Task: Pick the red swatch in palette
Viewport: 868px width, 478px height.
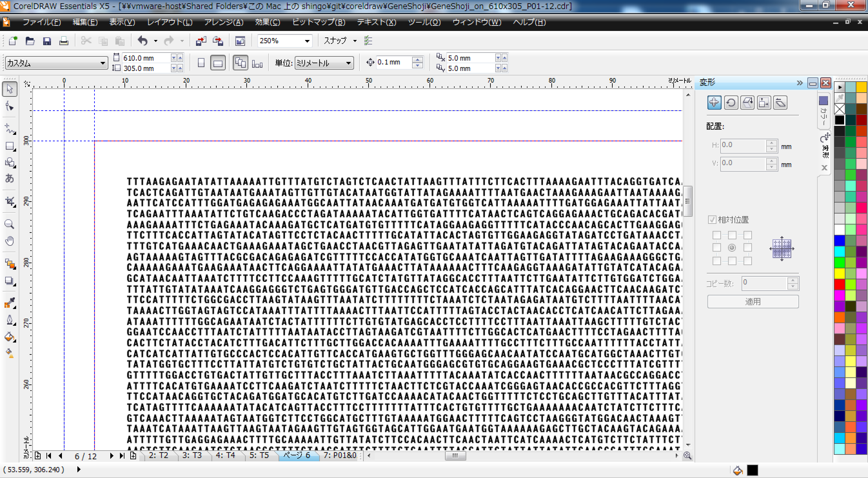Action: (839, 284)
